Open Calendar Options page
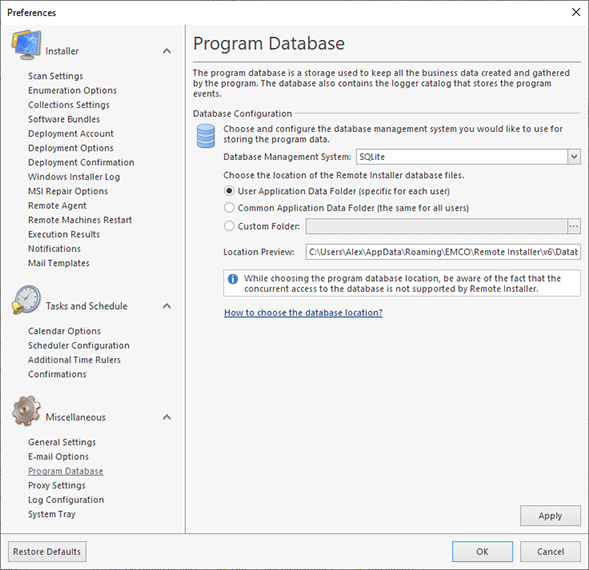Screen dimensions: 589x570 64,331
